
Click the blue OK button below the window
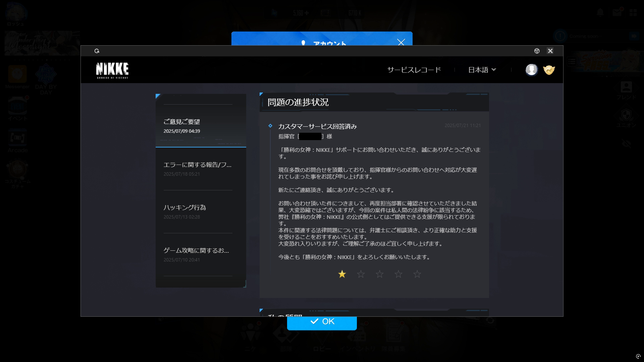[x=322, y=323]
